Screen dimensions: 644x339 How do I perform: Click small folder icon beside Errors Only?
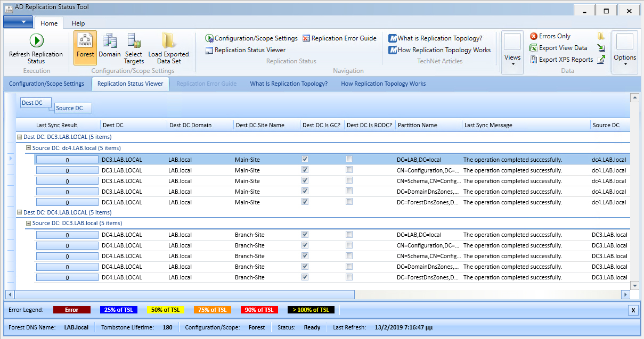point(601,36)
